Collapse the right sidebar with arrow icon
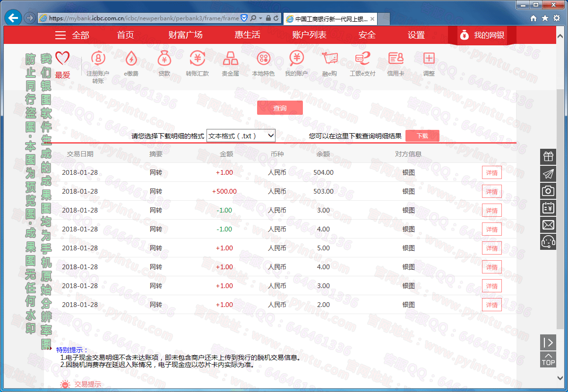 coord(548,342)
